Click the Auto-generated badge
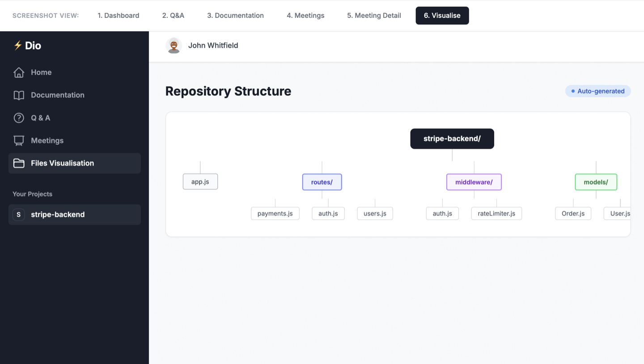Screen dimensions: 644x364 pos(598,91)
